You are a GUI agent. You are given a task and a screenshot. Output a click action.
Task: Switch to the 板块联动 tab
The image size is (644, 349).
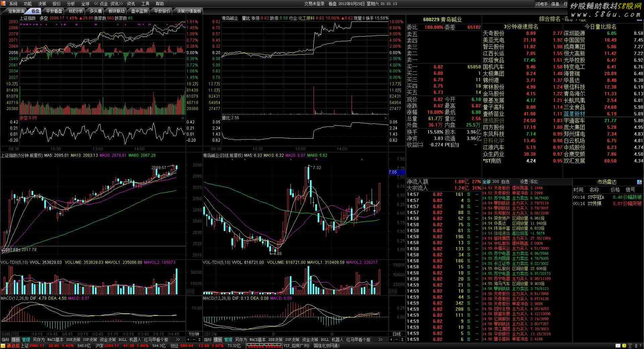[x=116, y=11]
